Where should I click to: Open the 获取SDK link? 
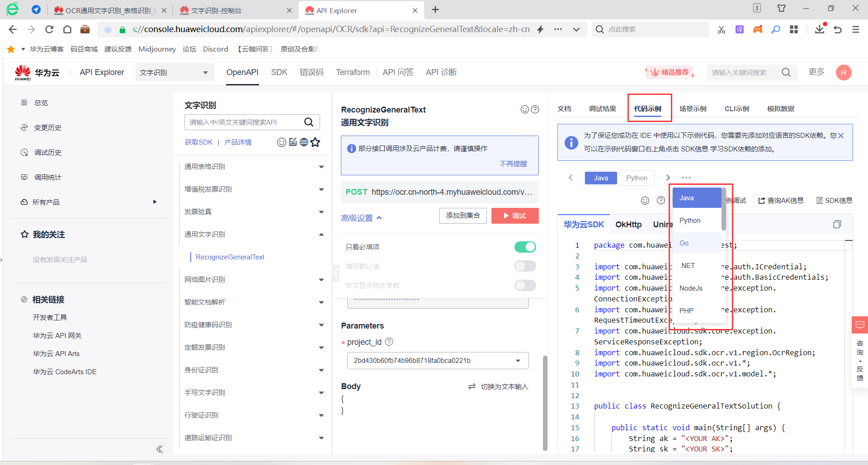(198, 142)
